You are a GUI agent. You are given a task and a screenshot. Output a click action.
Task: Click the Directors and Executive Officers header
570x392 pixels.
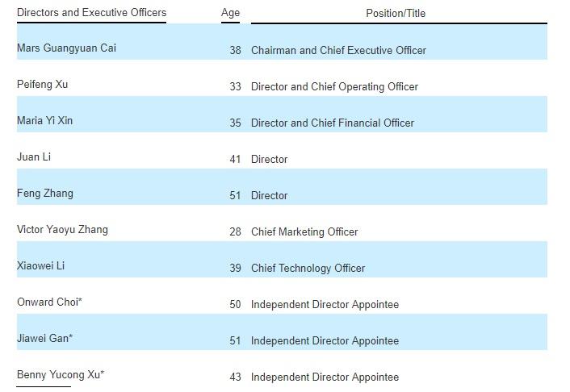point(91,13)
